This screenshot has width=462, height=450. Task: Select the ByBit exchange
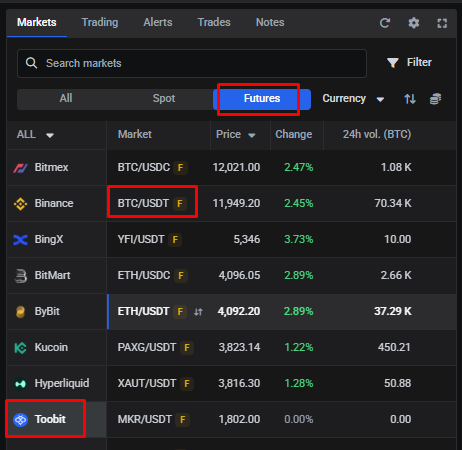[x=56, y=311]
